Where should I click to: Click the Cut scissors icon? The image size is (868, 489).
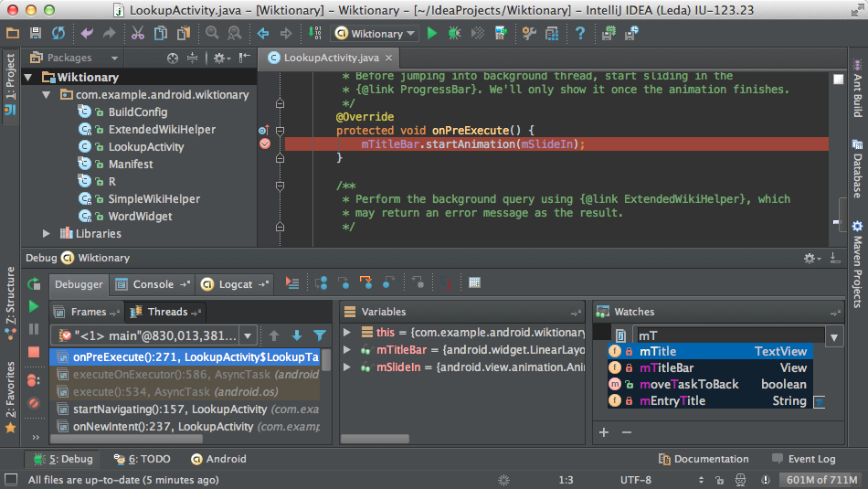(137, 33)
